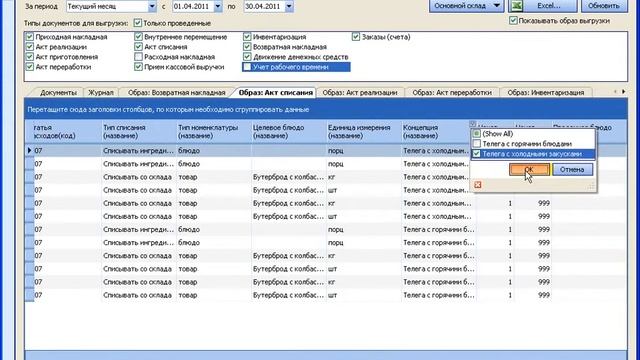Click the start date 01.04.2011 field
Image resolution: width=640 pixels, height=360 pixels.
[193, 7]
